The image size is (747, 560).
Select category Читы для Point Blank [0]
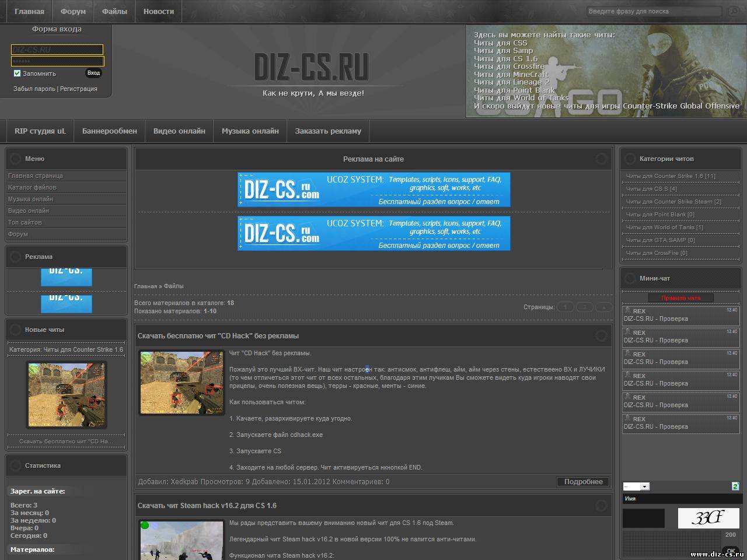(660, 214)
